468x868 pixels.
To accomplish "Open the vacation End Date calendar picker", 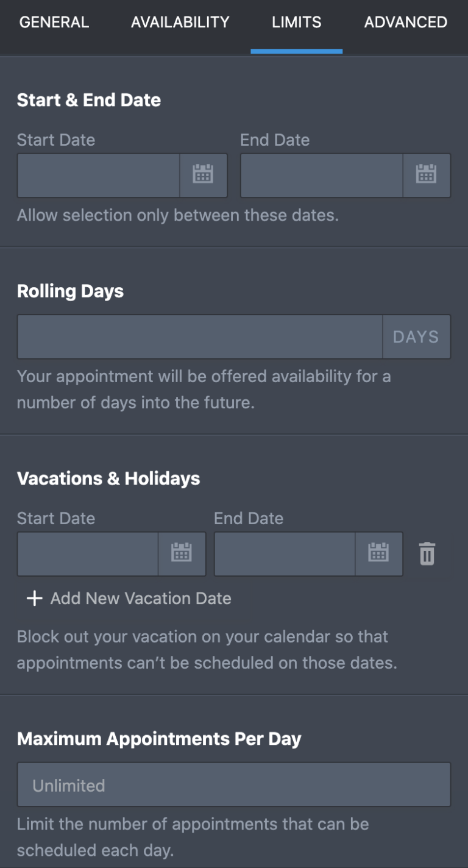I will coord(378,553).
